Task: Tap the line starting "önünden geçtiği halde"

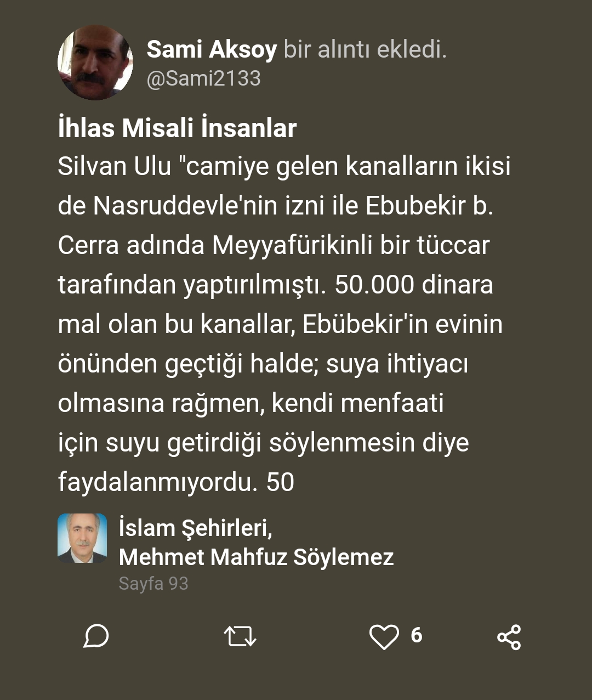Action: click(263, 364)
